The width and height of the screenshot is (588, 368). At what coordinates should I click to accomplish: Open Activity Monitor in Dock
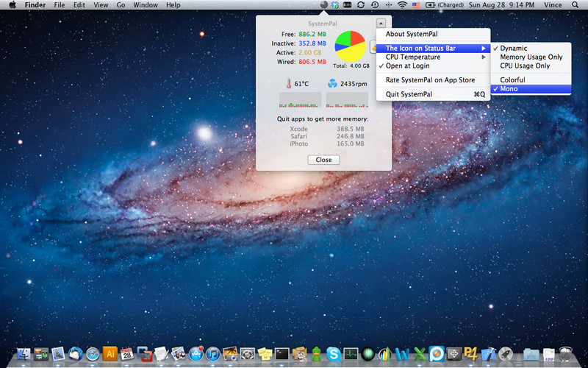pos(351,354)
